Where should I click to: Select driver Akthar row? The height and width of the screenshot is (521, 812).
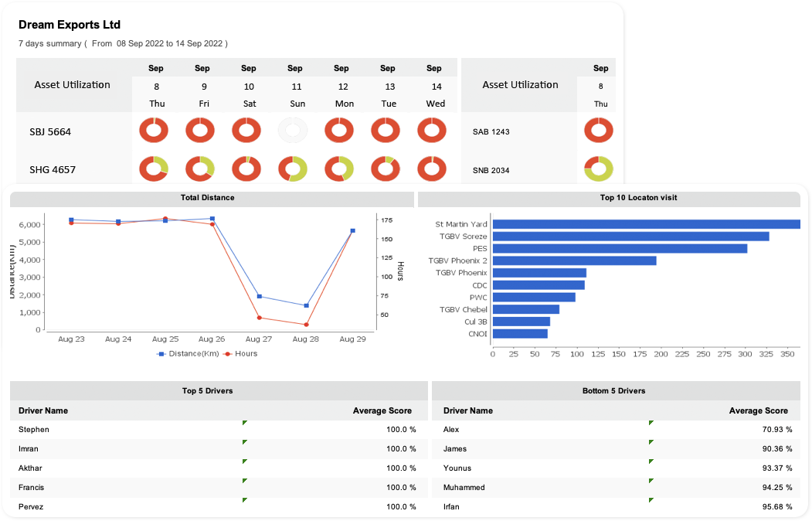tap(219, 468)
